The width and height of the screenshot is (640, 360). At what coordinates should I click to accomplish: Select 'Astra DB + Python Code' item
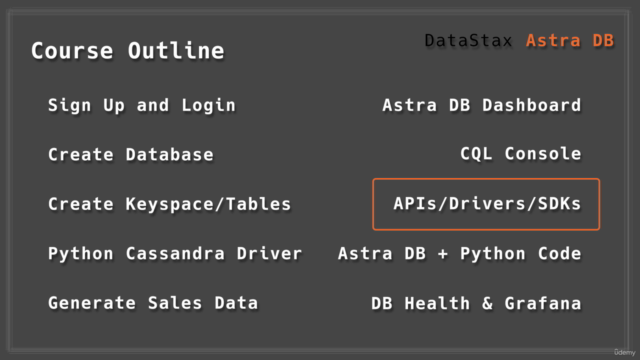click(x=460, y=253)
